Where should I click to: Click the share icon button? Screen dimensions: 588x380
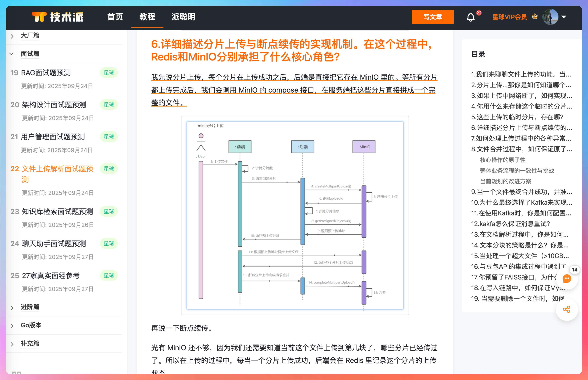click(x=567, y=309)
